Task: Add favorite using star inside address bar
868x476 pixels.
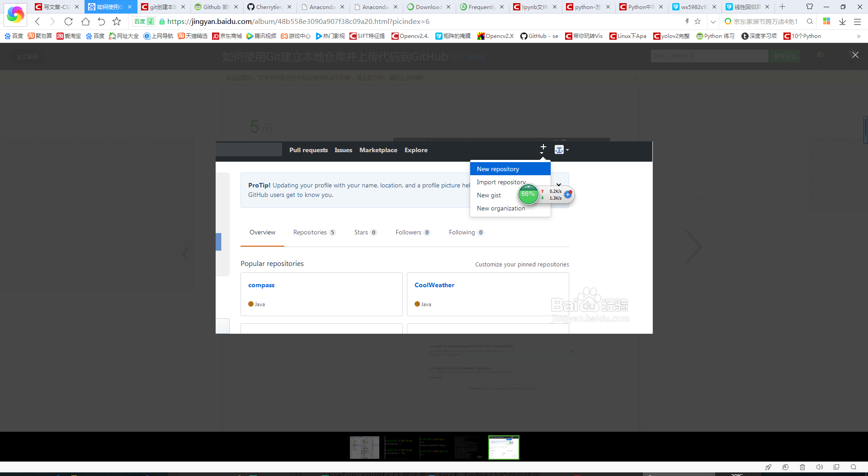Action: point(698,21)
